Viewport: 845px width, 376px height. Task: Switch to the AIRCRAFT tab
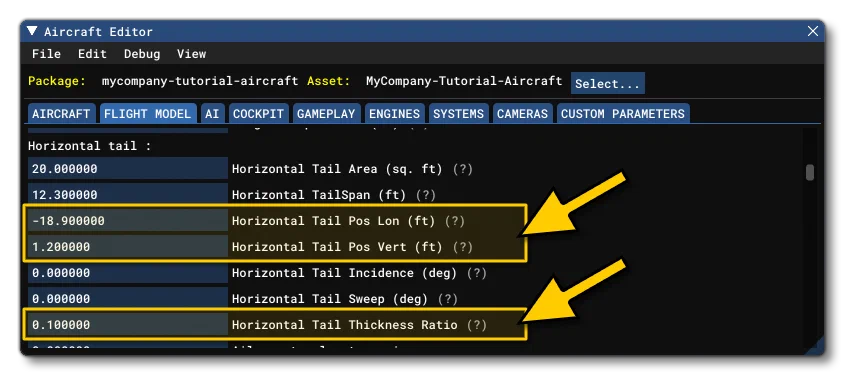61,114
